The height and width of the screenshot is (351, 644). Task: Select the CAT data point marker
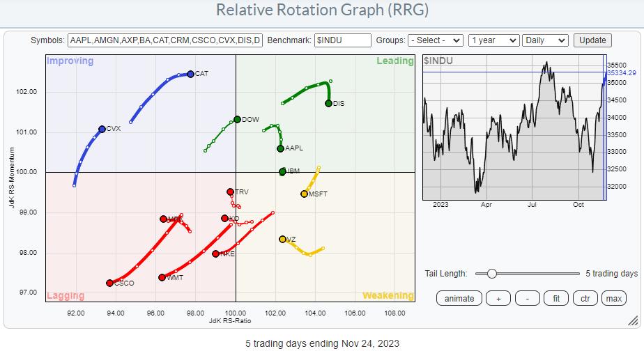(x=190, y=74)
